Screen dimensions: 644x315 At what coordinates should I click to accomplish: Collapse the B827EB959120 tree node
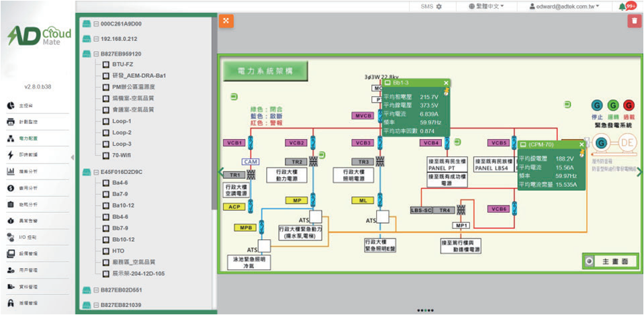(96, 54)
